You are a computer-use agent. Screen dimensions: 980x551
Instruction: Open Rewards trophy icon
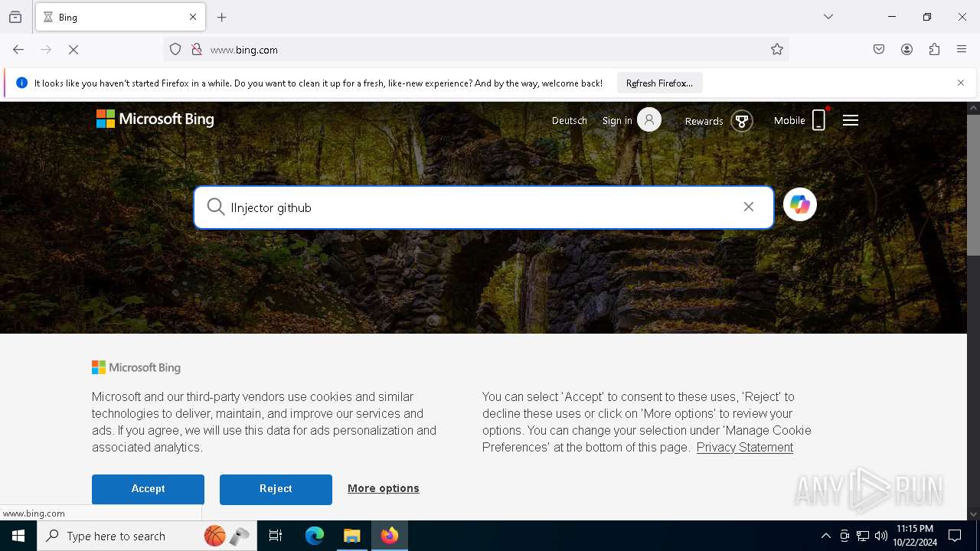click(x=742, y=121)
